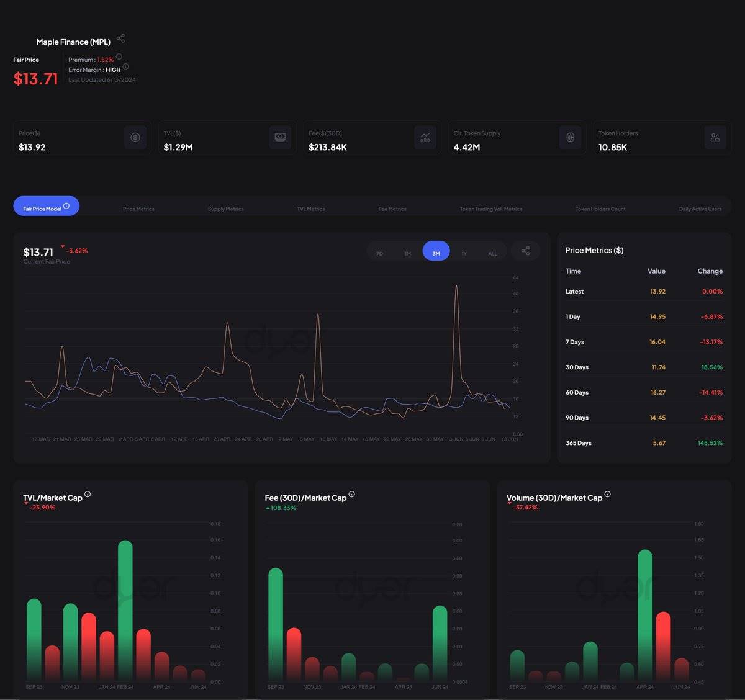Switch to the Price Metrics tab
745x700 pixels.
coord(138,209)
